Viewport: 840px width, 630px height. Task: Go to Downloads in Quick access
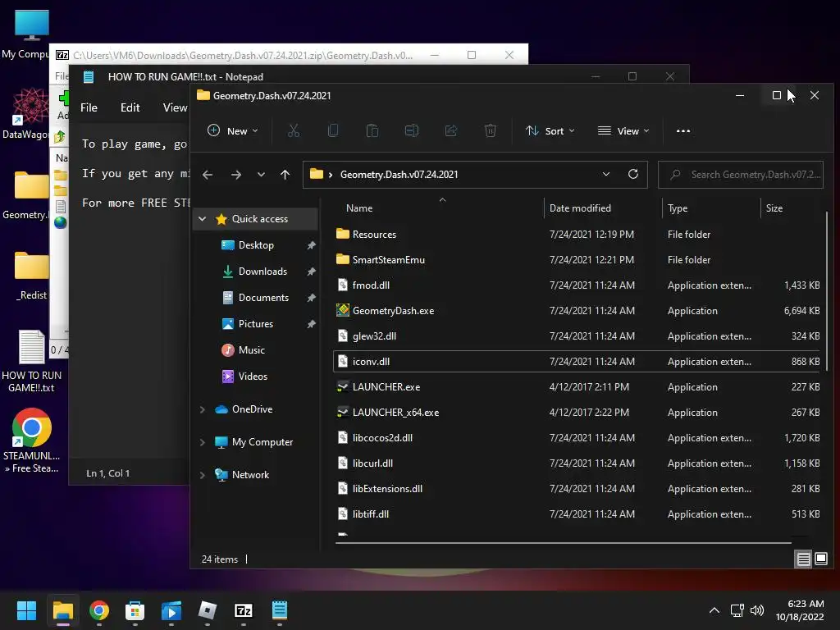point(262,271)
